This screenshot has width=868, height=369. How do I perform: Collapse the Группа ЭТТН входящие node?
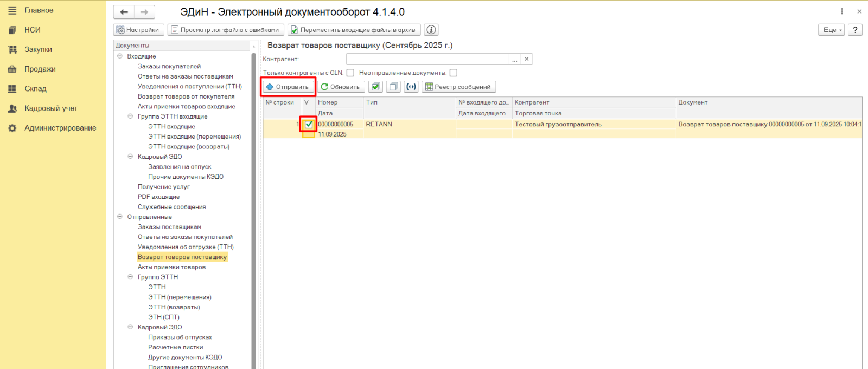(130, 116)
